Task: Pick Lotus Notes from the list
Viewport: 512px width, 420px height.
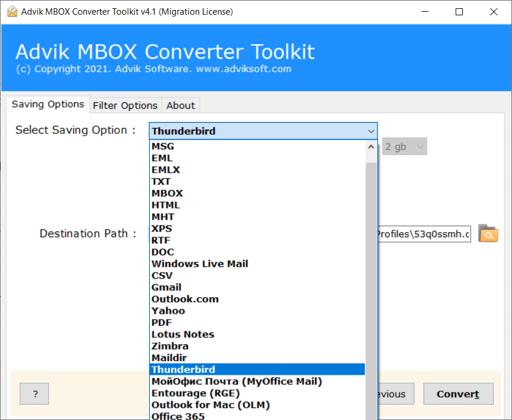Action: click(257, 334)
